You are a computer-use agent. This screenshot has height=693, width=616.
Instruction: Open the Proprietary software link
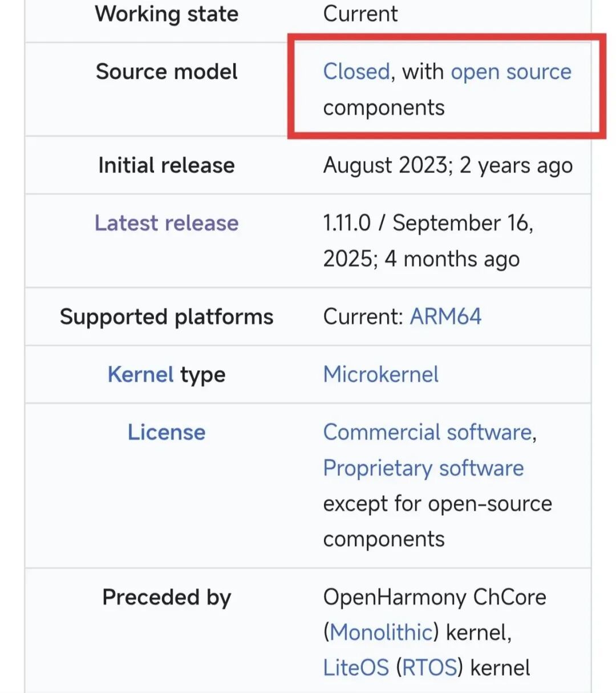click(423, 468)
